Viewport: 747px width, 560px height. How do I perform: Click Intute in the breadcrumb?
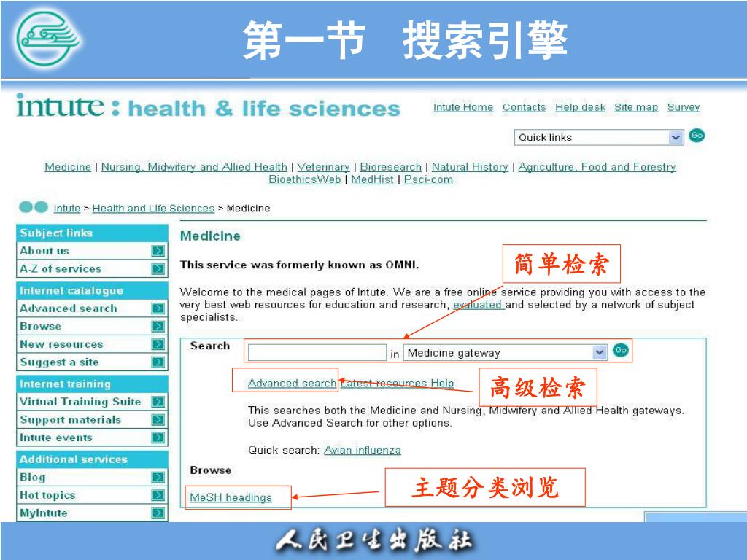(x=66, y=209)
